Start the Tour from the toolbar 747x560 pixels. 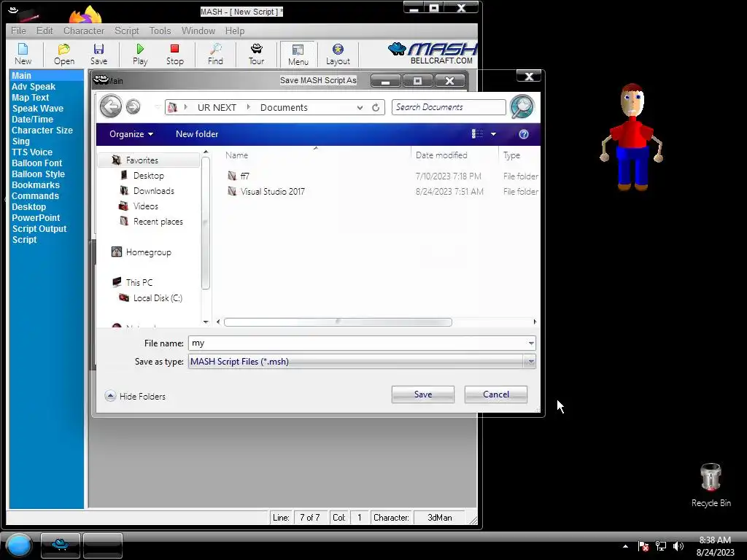[256, 54]
